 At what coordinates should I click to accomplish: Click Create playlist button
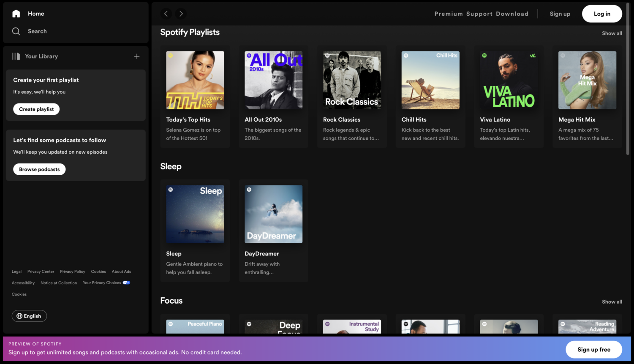point(36,109)
